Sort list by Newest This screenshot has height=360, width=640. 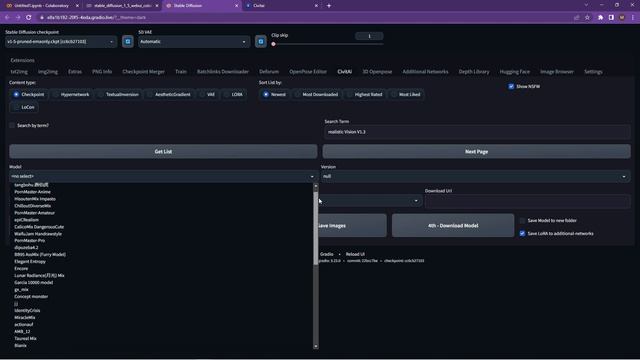point(275,94)
